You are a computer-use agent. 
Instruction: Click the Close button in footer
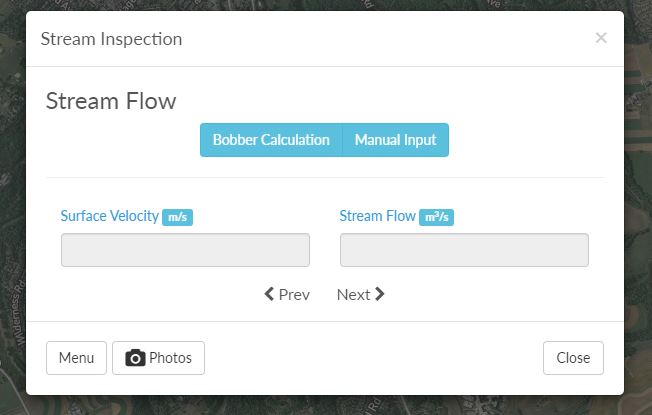point(573,358)
